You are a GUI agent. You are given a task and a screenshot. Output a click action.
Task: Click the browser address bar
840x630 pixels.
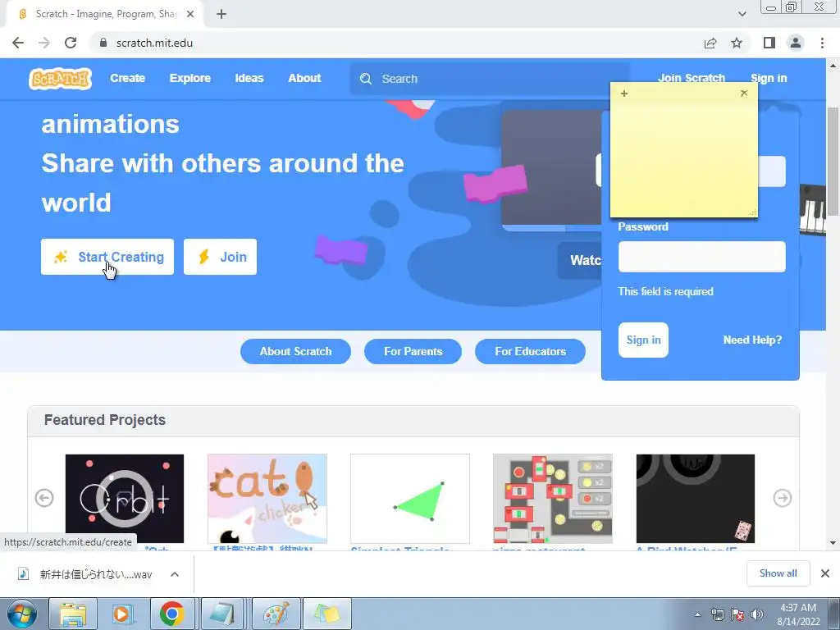396,43
